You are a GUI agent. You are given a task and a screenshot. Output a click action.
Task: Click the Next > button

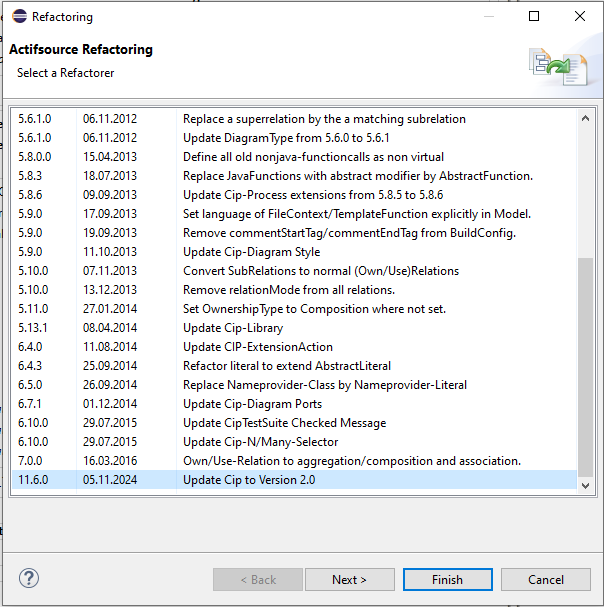coord(349,580)
